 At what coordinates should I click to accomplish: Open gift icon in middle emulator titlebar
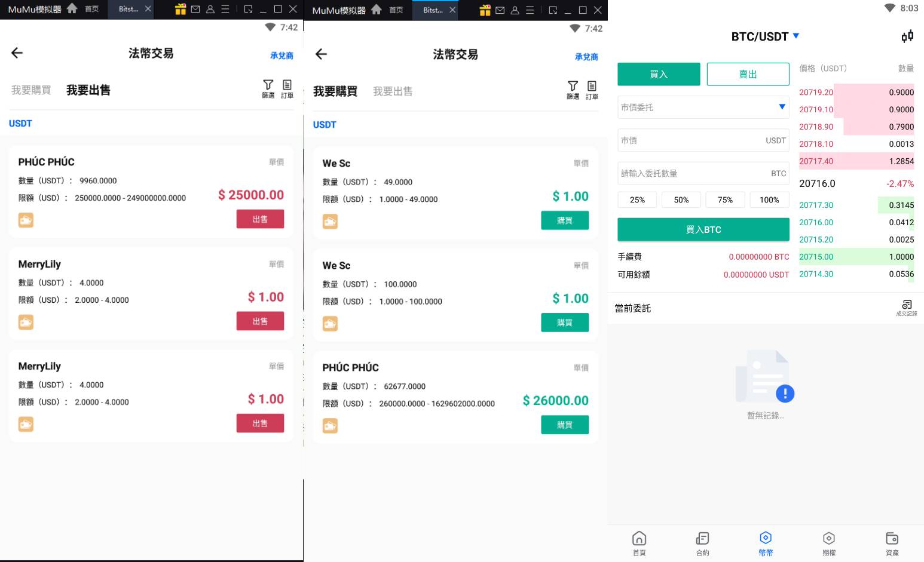coord(485,10)
